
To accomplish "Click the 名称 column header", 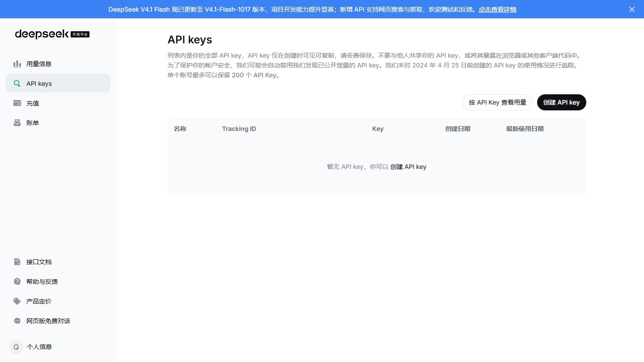I will pyautogui.click(x=180, y=129).
